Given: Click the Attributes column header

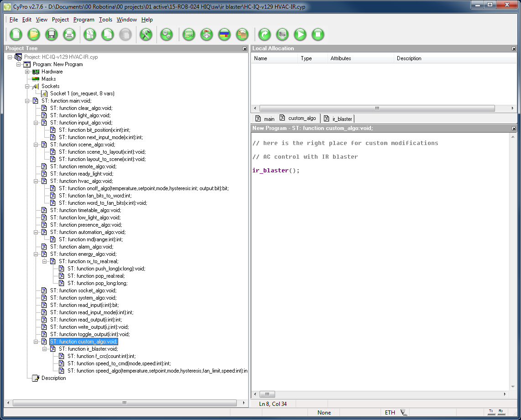Looking at the screenshot, I should click(341, 58).
